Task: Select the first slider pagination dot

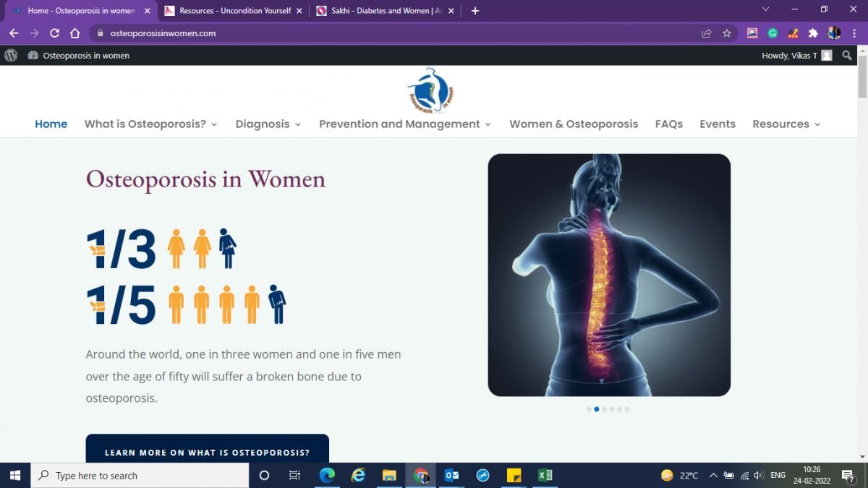Action: (x=589, y=409)
